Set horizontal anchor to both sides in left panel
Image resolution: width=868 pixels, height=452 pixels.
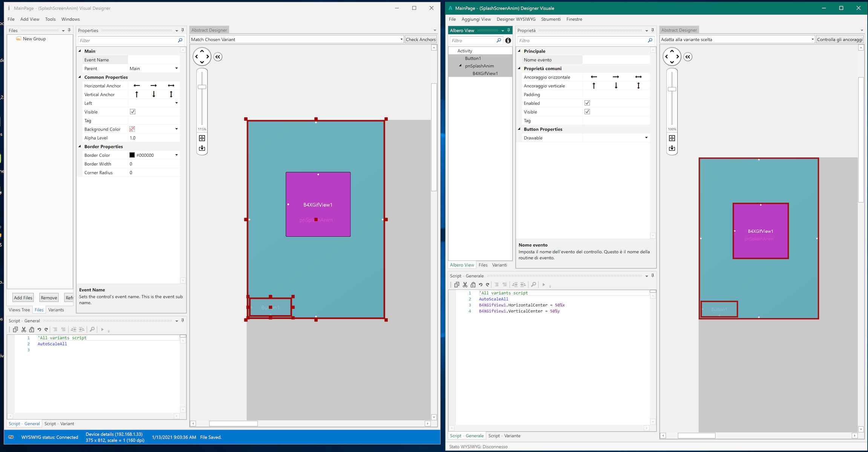(171, 86)
